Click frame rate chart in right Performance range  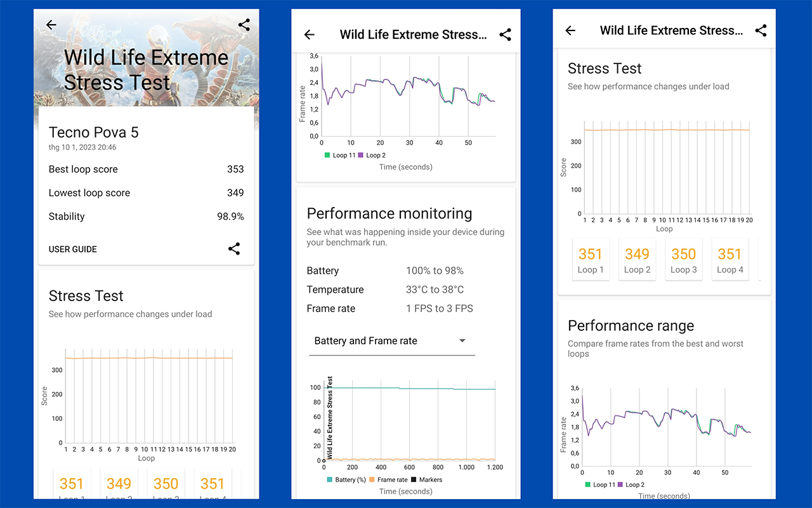666,426
